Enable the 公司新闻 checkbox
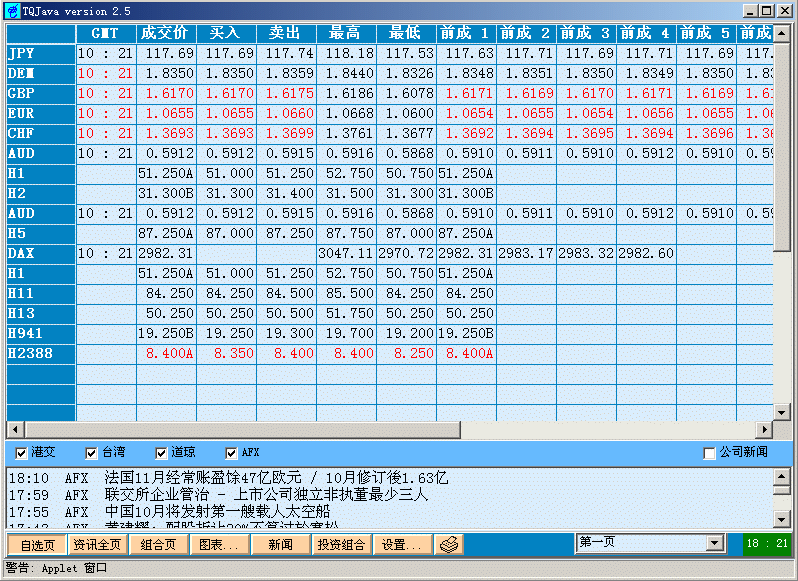Viewport: 798px width, 581px height. 709,453
